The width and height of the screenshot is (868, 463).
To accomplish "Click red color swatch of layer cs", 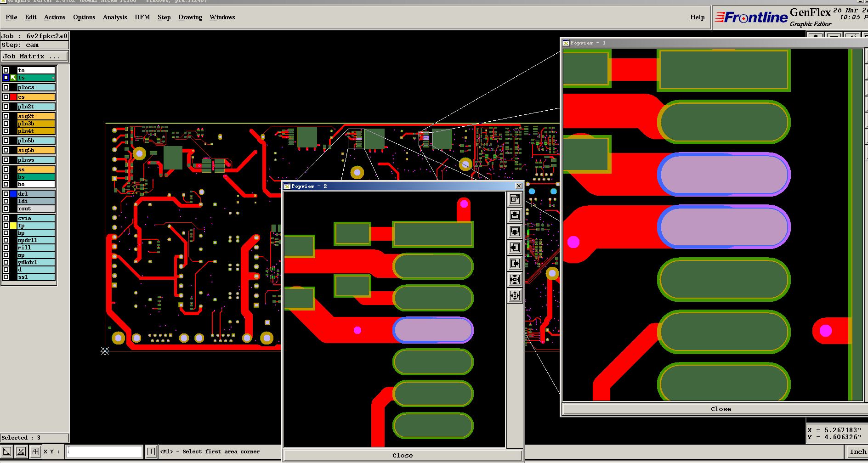I will [x=13, y=97].
